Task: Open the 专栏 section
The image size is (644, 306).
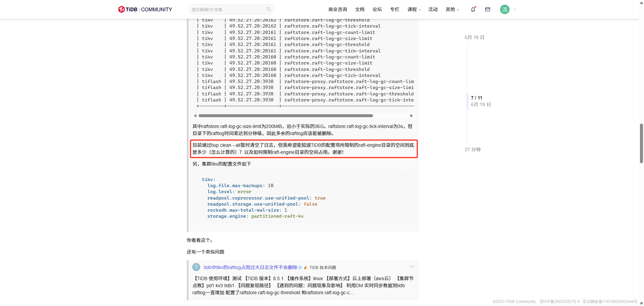Action: (x=394, y=9)
